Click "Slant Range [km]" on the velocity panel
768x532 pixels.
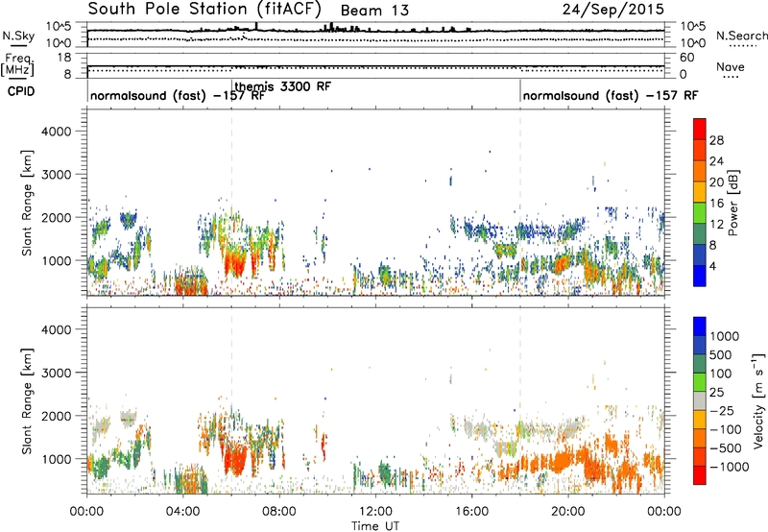pos(27,400)
